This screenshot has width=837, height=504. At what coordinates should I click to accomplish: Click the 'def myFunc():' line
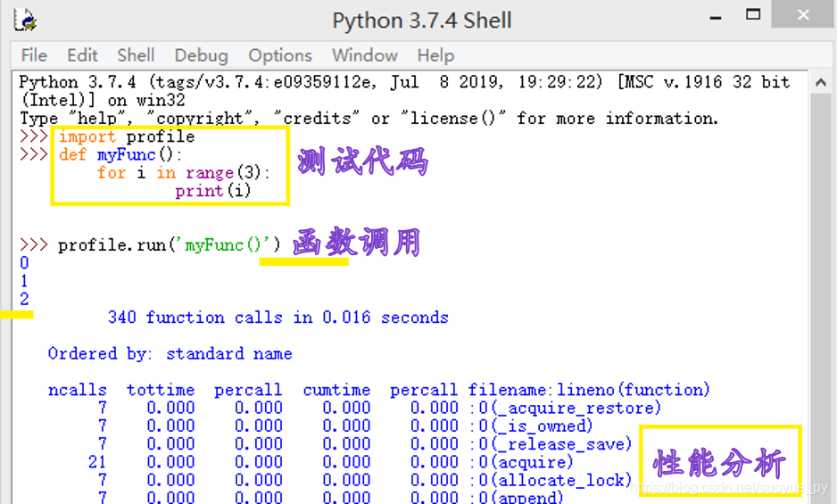click(120, 155)
